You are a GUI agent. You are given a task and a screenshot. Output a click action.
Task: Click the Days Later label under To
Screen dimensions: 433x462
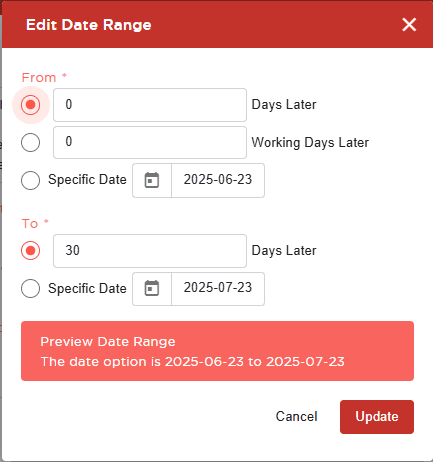coord(284,251)
